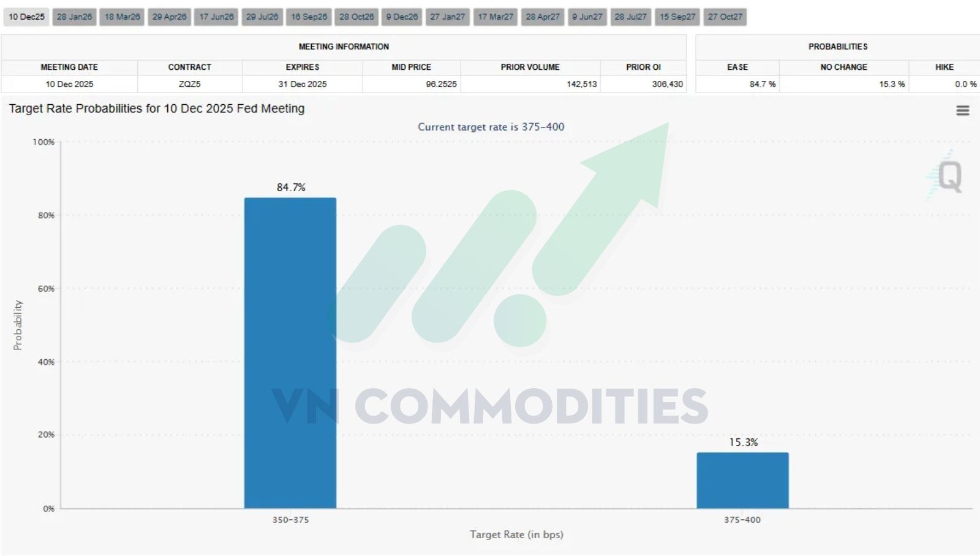Open the 18 Mar26 meeting tab
This screenshot has width=980, height=556.
pos(122,17)
